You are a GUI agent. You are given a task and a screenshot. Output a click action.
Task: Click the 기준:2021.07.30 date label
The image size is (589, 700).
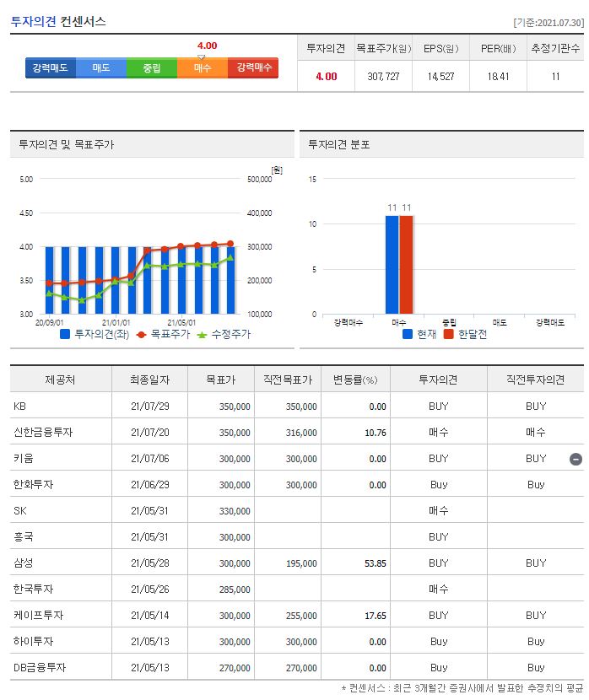point(548,23)
